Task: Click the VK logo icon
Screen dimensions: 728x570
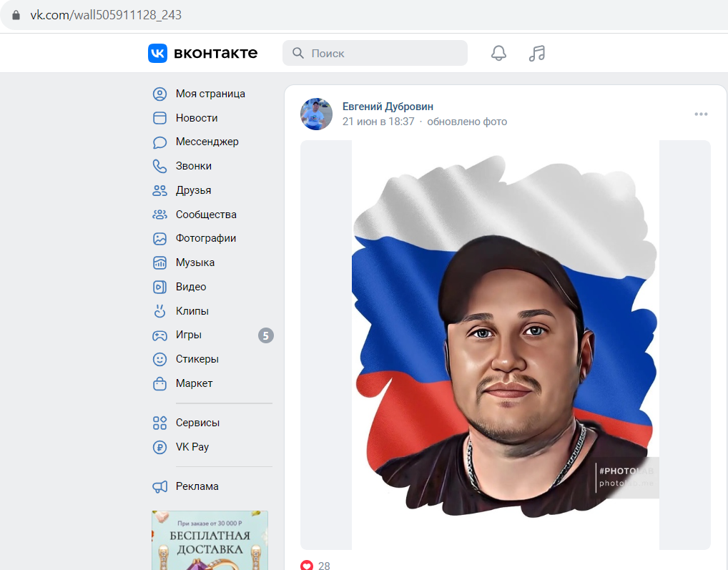Action: coord(157,53)
